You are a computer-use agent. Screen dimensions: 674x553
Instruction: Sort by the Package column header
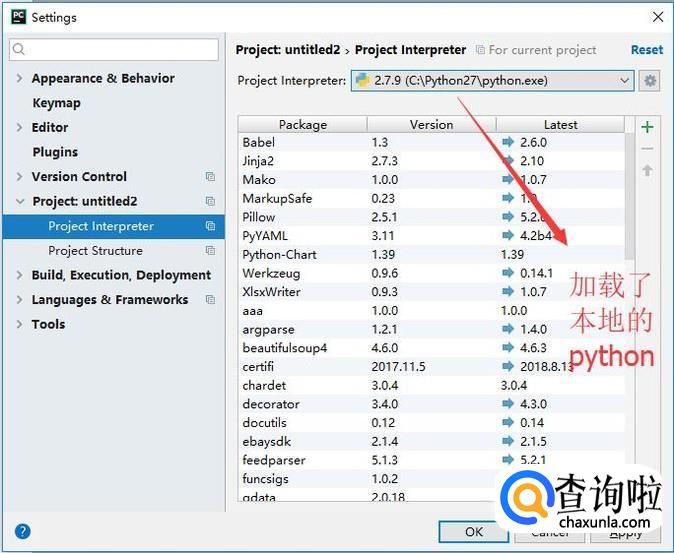pyautogui.click(x=303, y=125)
